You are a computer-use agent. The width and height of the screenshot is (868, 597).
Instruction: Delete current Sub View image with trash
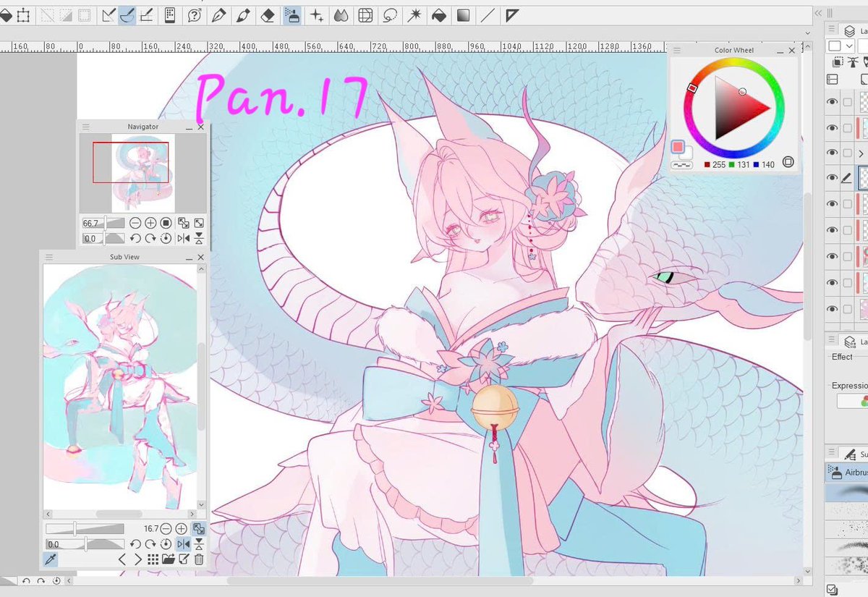pos(199,559)
